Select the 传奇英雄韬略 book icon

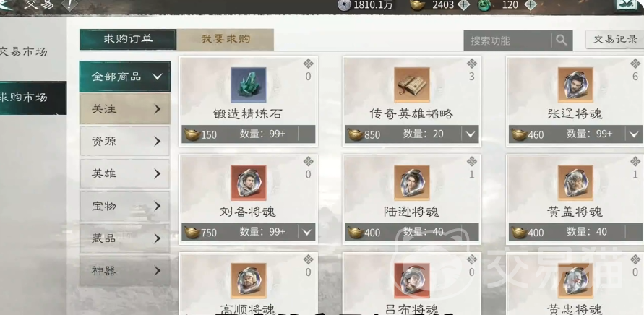pos(412,85)
